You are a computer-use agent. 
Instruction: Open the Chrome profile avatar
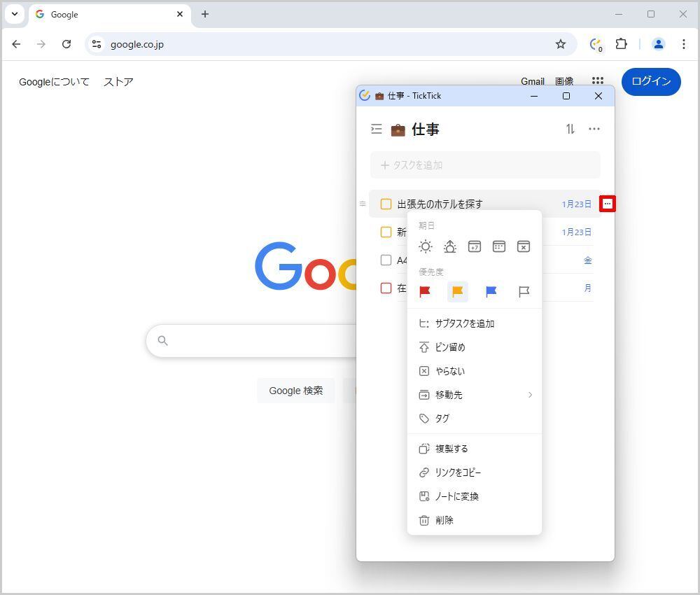[x=659, y=43]
